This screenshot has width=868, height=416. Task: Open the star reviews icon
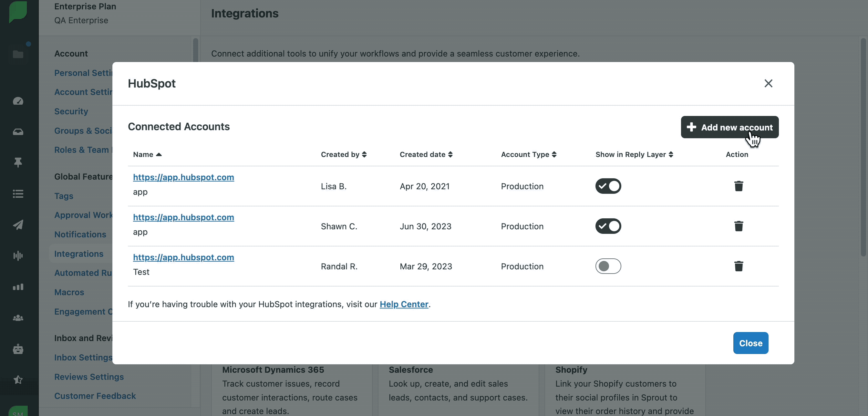coord(18,380)
